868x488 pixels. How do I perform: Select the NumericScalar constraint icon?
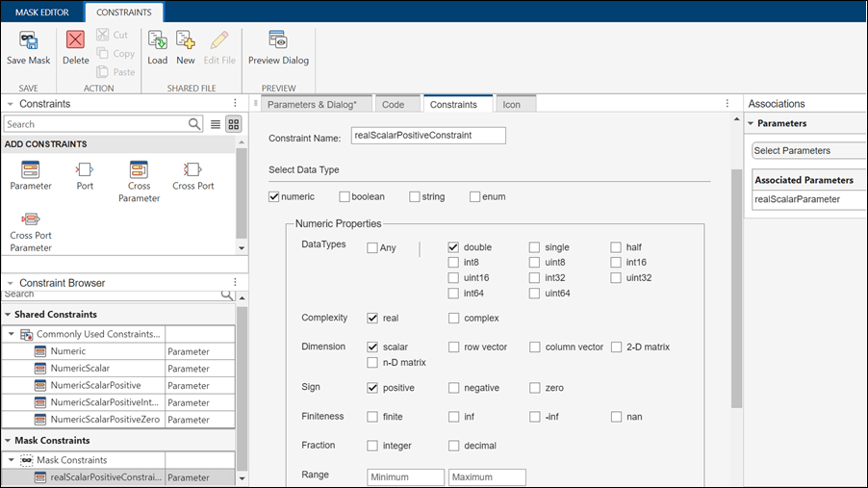[x=39, y=369]
